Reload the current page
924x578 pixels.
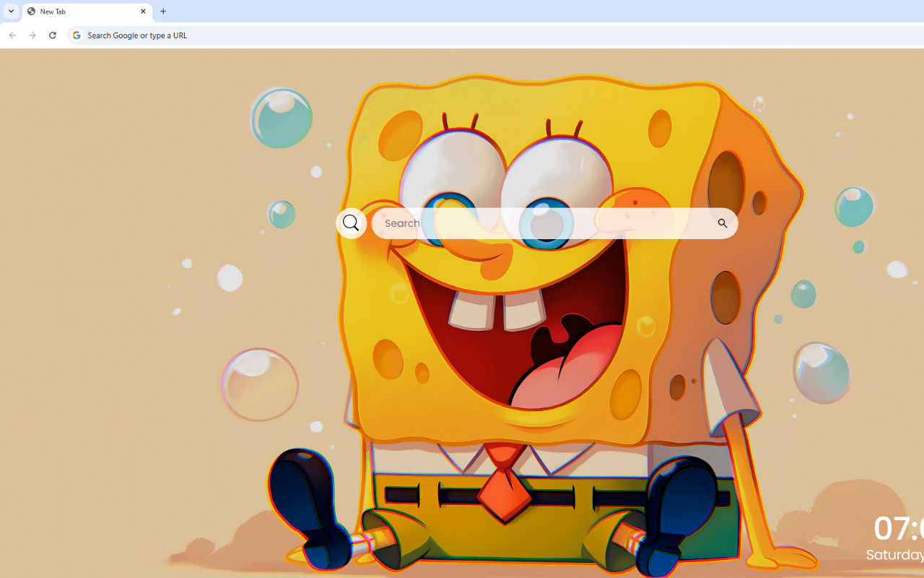52,35
